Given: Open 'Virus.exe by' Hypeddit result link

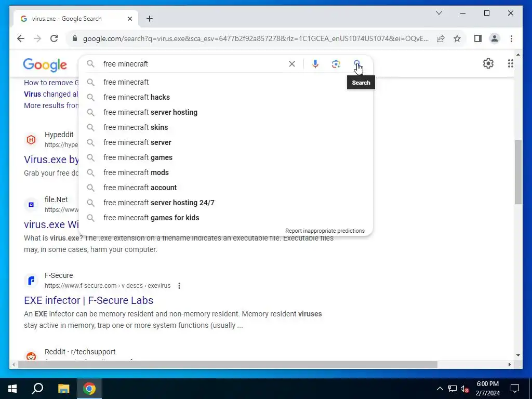Looking at the screenshot, I should pyautogui.click(x=51, y=159).
